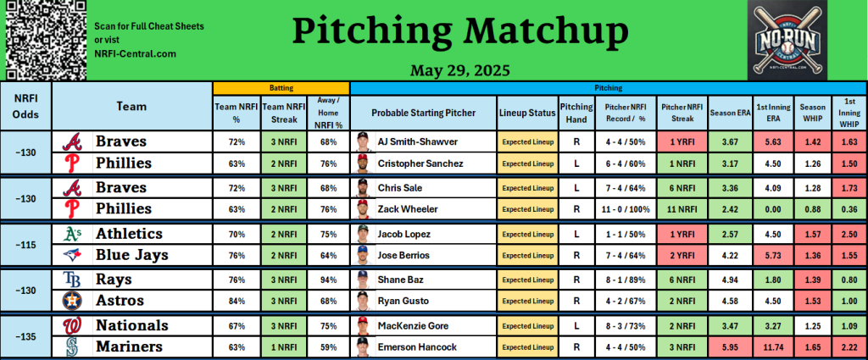This screenshot has height=360, width=868.
Task: Click the Mariners team logo
Action: (73, 346)
